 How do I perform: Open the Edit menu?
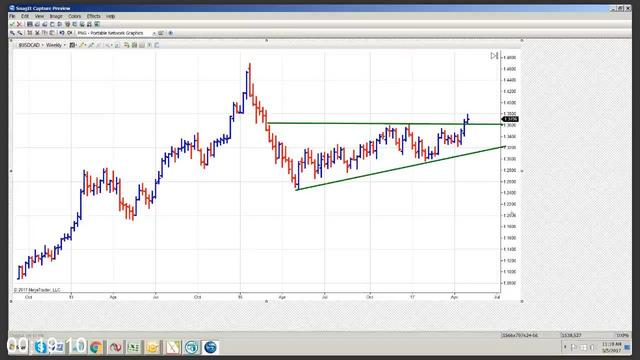tap(25, 16)
